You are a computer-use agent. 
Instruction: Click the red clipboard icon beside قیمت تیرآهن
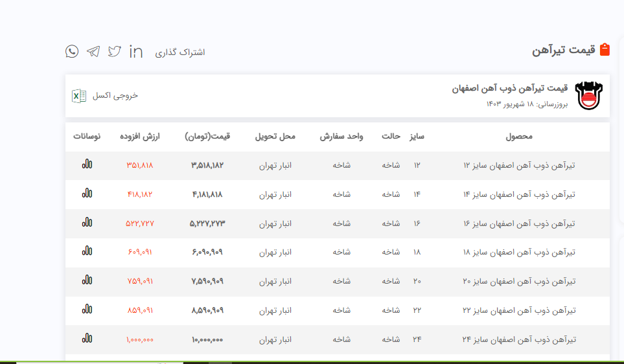click(x=605, y=50)
